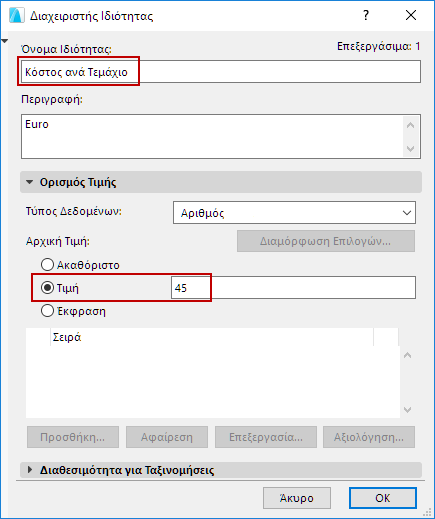Click the Άκυρο cancel button
The image size is (435, 519).
point(297,498)
